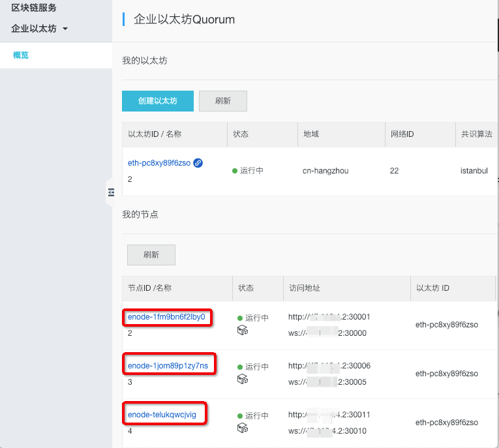The image size is (499, 448).
Task: Open node enode-telukqwcjvig
Action: [162, 415]
